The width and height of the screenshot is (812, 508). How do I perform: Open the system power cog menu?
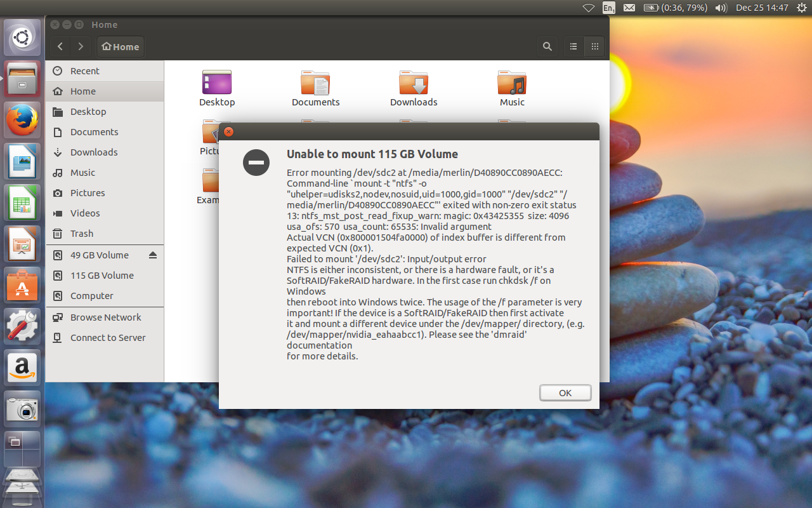point(801,8)
